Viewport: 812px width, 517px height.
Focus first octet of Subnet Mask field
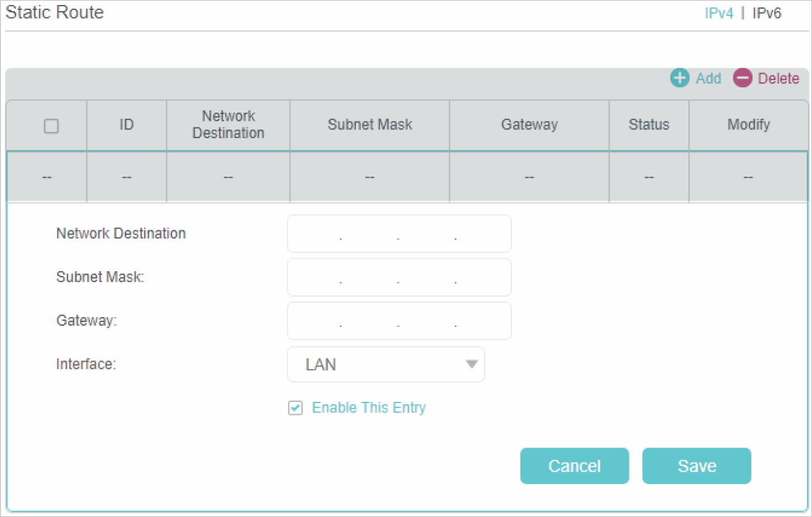tap(314, 277)
